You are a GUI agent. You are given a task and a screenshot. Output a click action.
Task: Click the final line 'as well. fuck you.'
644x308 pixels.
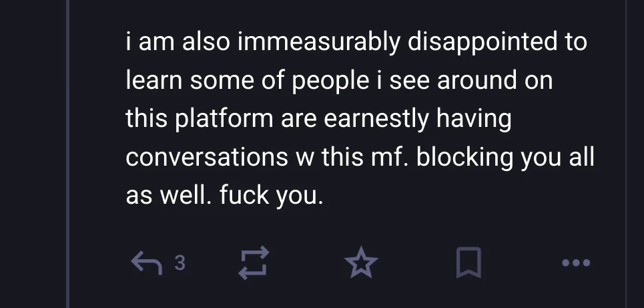(224, 196)
